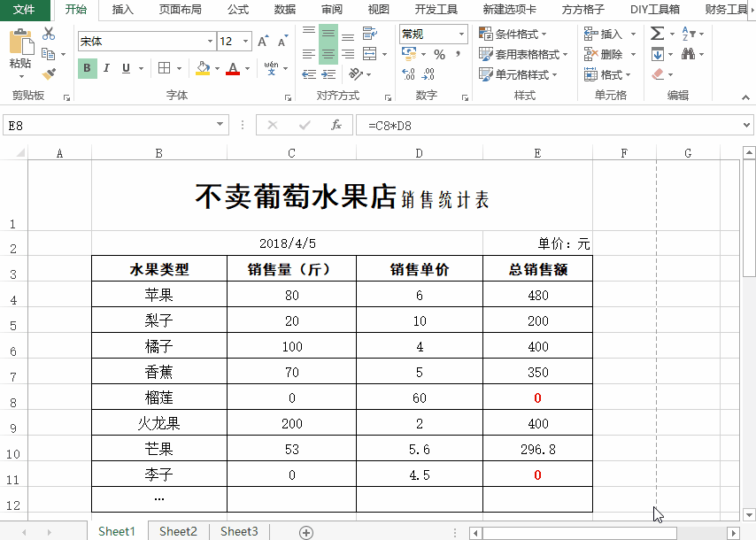Switch to the 页面布局 ribbon tab
Image resolution: width=756 pixels, height=540 pixels.
pos(181,9)
